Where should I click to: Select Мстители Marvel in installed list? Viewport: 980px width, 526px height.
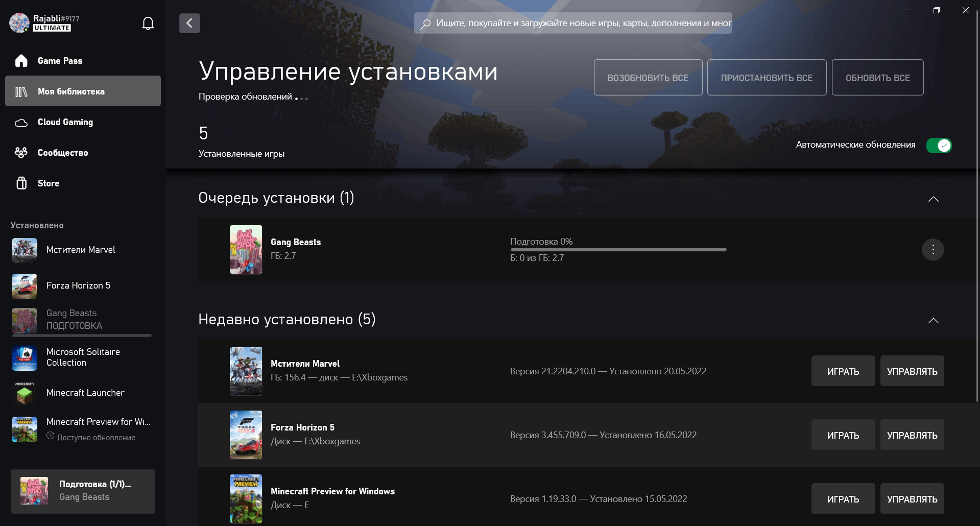click(x=83, y=250)
